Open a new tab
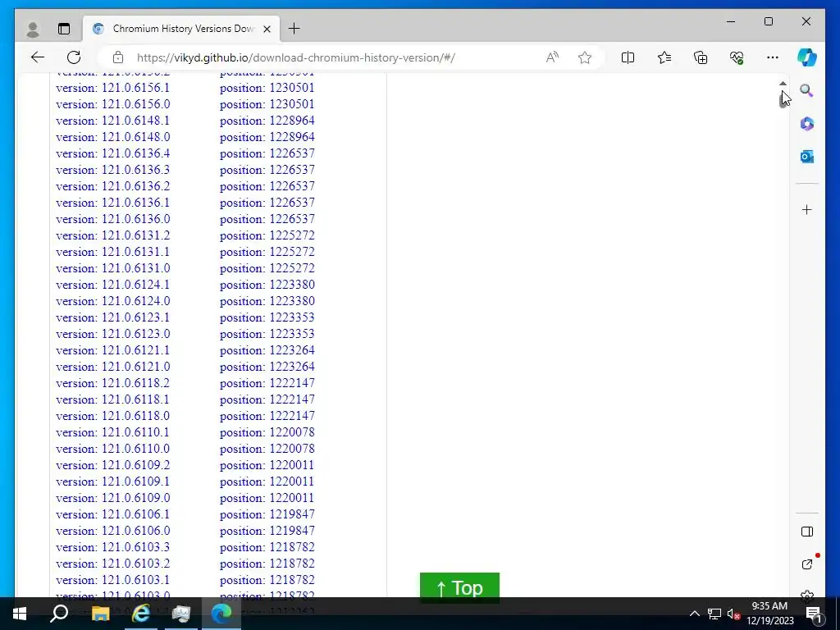Screen dimensions: 840x630 (x=294, y=29)
